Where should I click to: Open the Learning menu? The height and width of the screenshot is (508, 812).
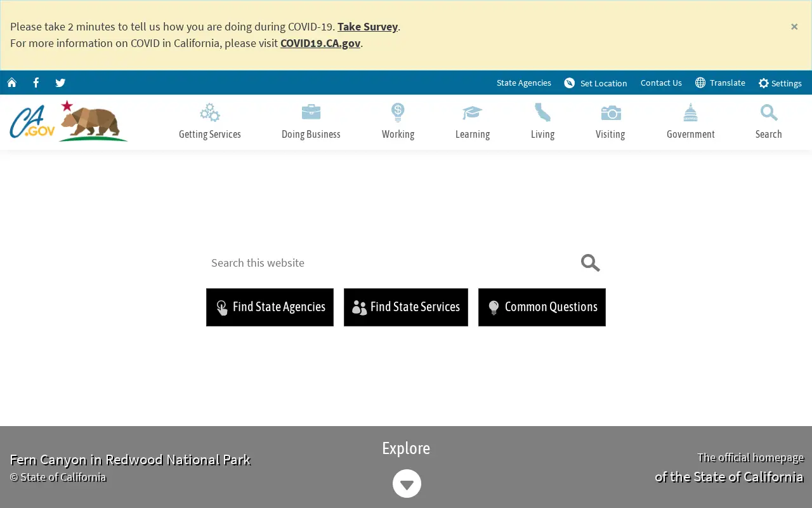473,122
